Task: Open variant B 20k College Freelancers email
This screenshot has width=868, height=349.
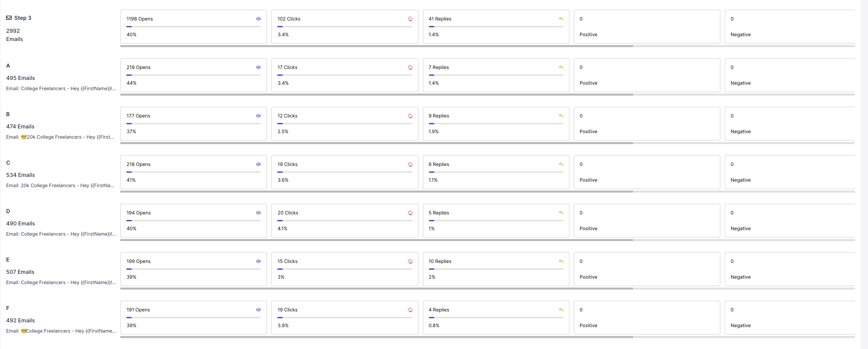Action: coord(60,137)
